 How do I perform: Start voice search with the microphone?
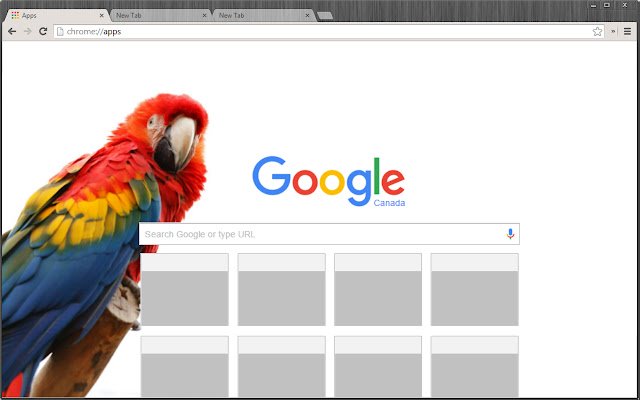510,234
